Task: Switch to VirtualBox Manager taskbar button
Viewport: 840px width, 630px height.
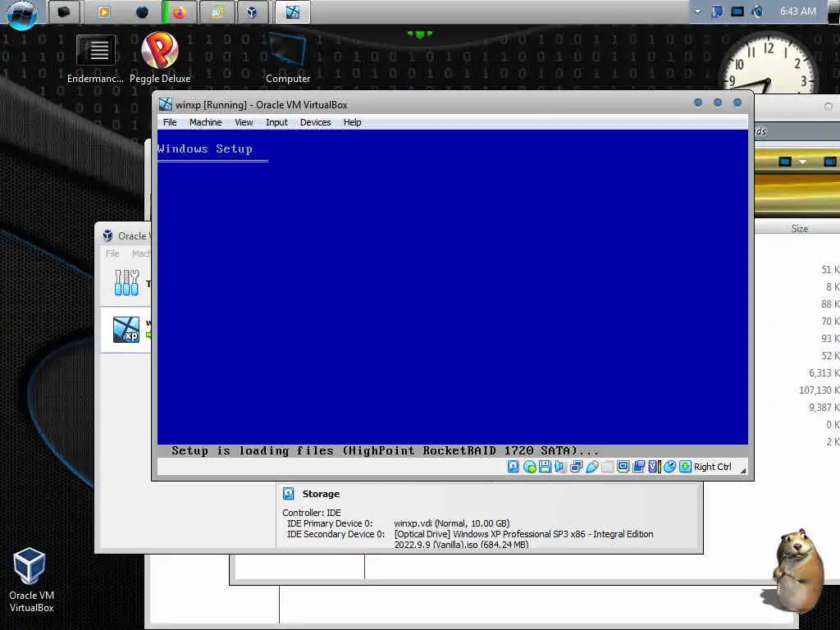Action: (252, 11)
